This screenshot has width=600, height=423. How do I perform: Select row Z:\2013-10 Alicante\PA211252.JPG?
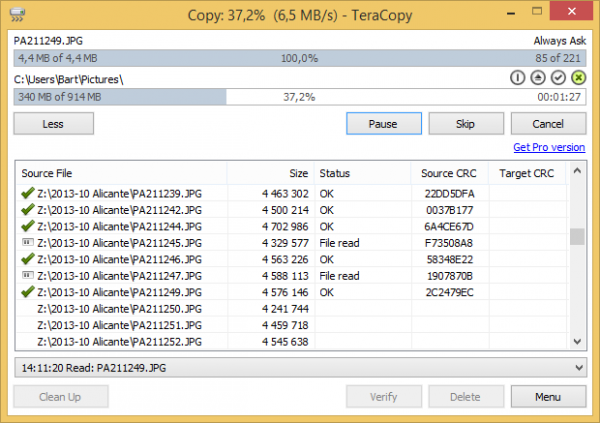pos(292,342)
